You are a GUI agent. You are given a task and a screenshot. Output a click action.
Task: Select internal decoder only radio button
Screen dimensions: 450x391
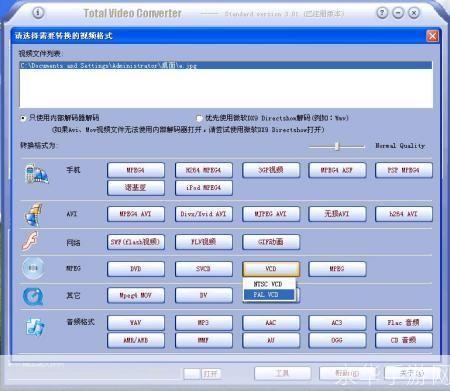23,118
